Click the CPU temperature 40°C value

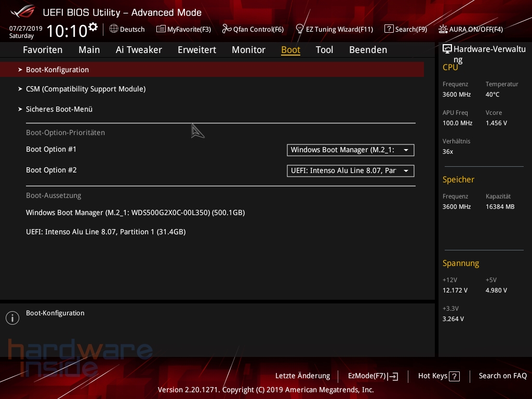[493, 95]
